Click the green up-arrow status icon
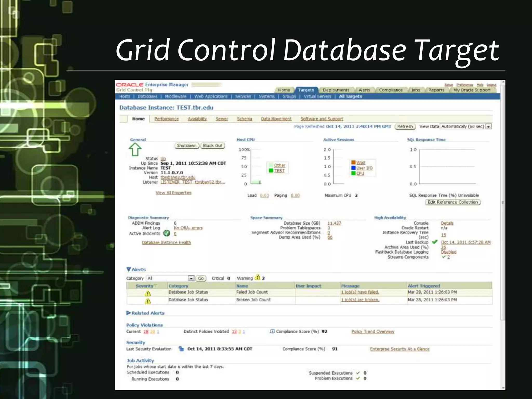This screenshot has height=399, width=532. (135, 150)
